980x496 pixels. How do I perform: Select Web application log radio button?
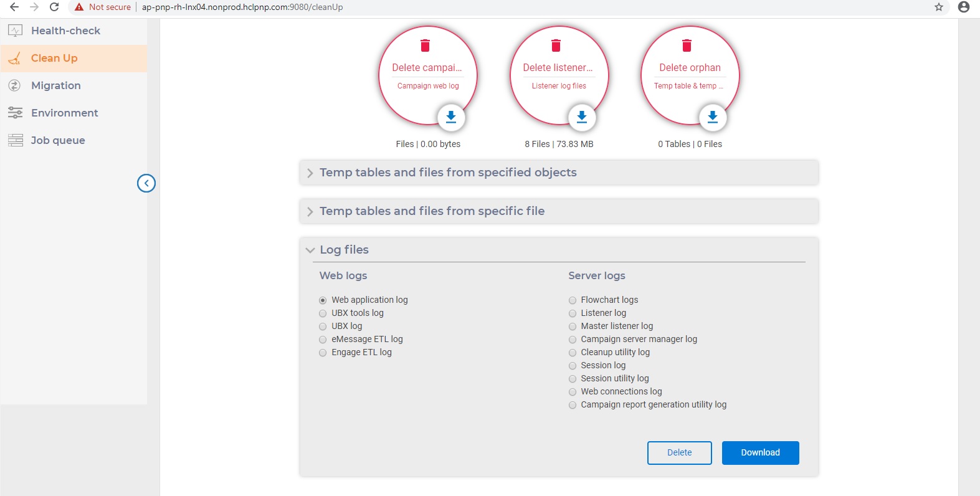323,300
